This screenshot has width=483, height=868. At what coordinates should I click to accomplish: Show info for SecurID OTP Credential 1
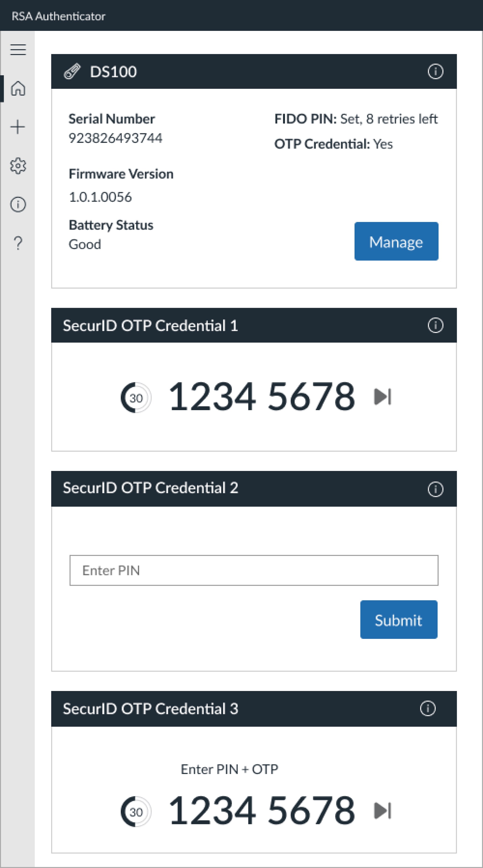point(435,325)
